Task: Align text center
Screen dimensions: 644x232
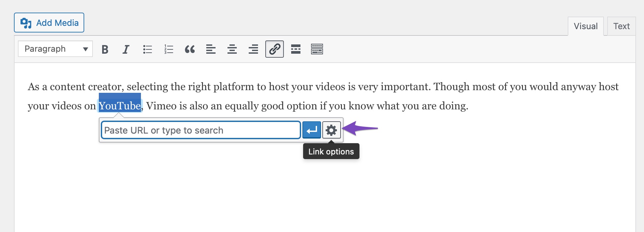Action: click(232, 49)
